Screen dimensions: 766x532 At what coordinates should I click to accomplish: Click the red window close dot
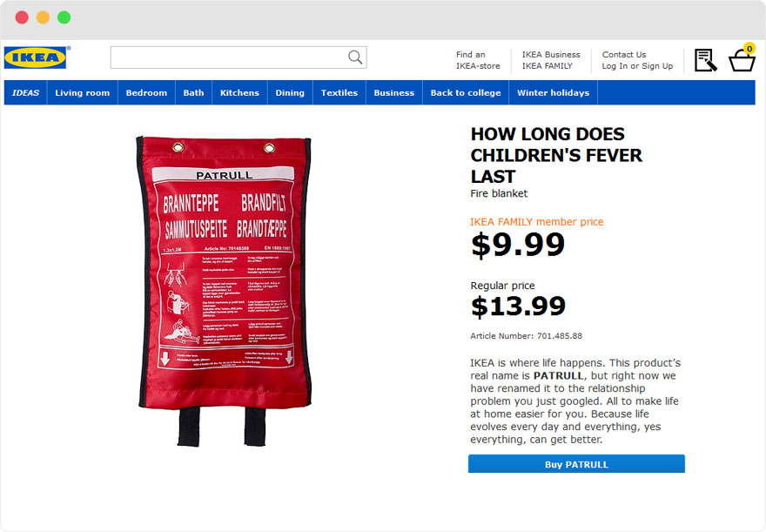click(x=22, y=17)
